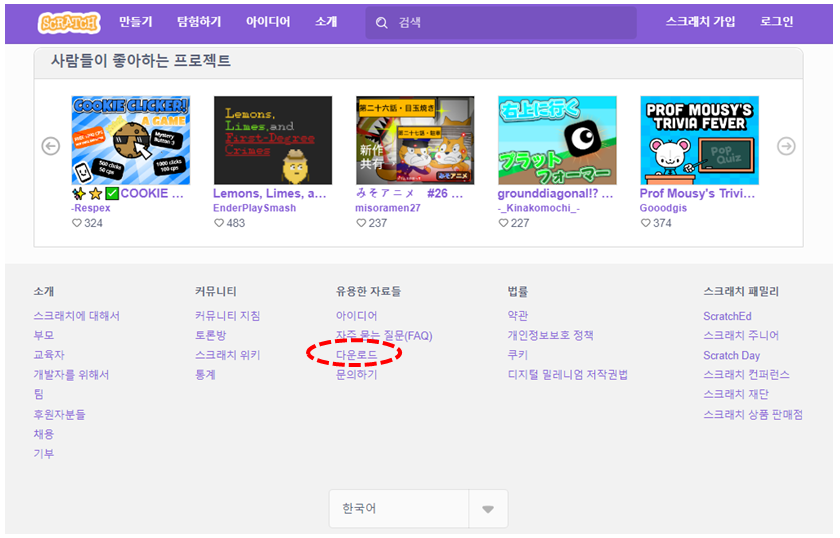Click 디지털 밀레니엄 저작권법 link
Image resolution: width=840 pixels, height=538 pixels.
pos(567,375)
